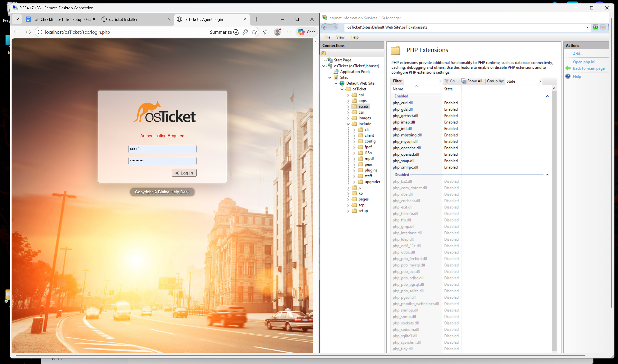Add page to favorites star icon
The width and height of the screenshot is (618, 364).
pos(254,32)
